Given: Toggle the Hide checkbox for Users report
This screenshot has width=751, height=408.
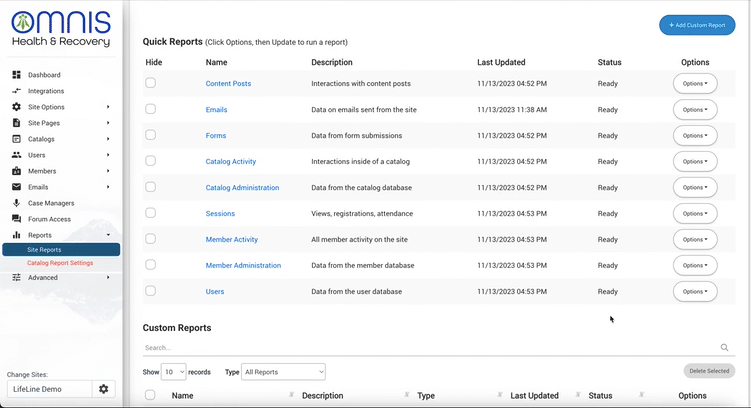Looking at the screenshot, I should tap(151, 291).
